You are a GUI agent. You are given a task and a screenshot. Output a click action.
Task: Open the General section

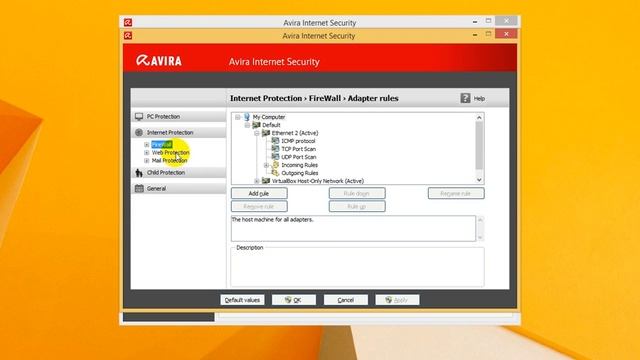(179, 189)
